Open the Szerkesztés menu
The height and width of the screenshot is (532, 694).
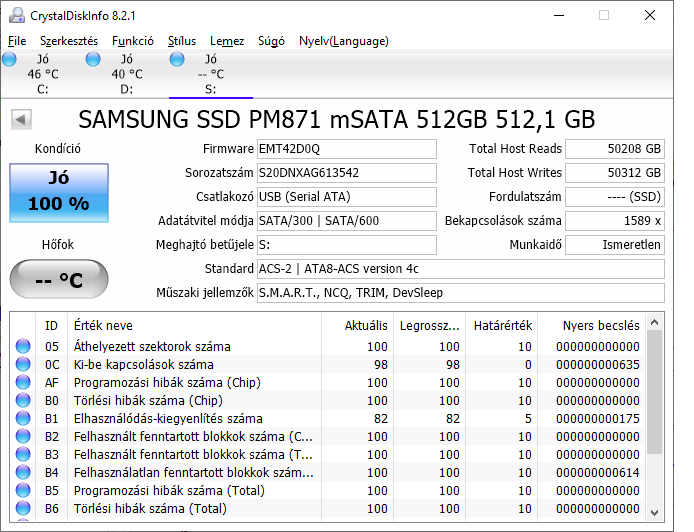point(69,41)
